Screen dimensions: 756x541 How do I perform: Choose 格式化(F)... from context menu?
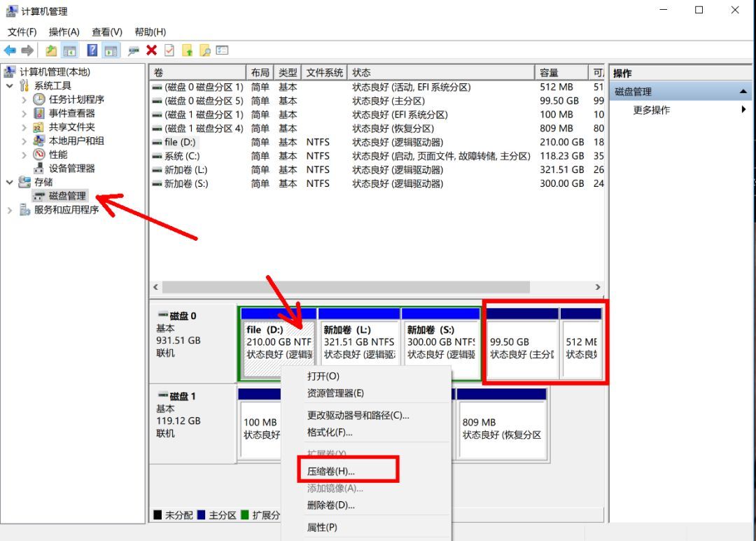click(330, 433)
